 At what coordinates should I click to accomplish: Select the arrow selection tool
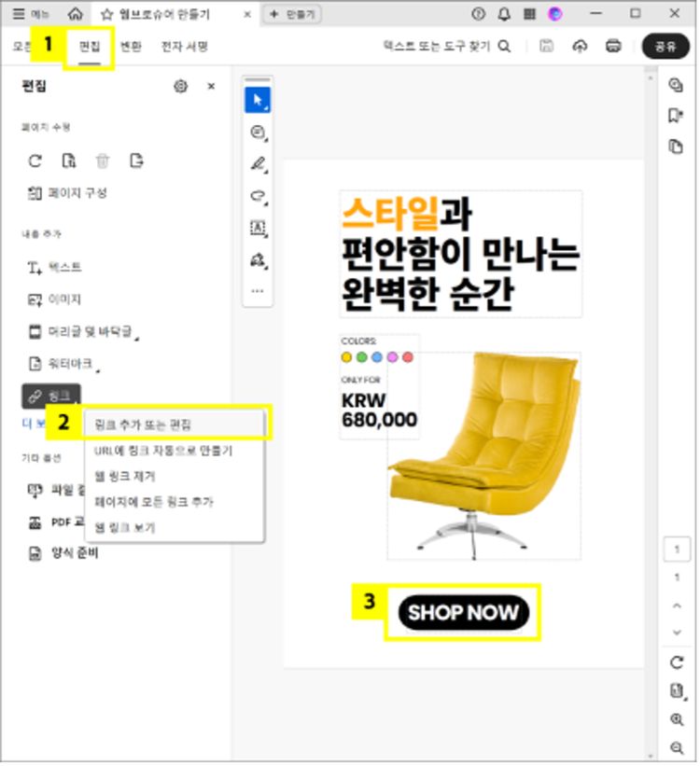(258, 100)
